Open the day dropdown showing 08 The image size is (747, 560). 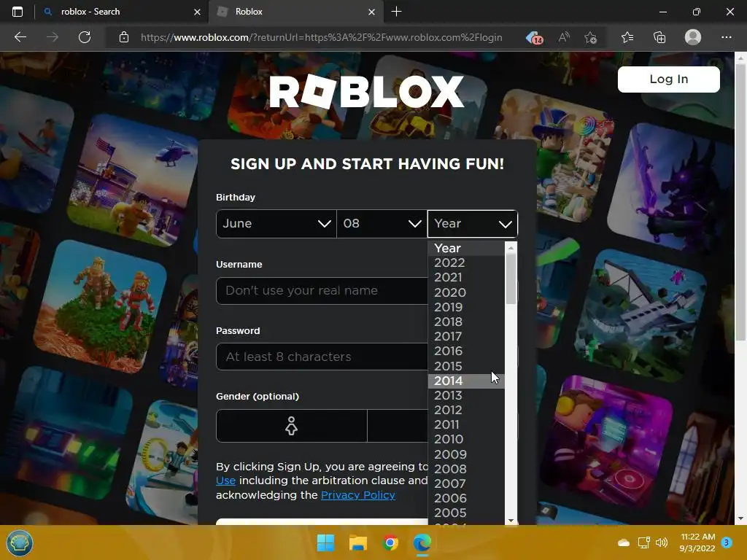click(382, 224)
